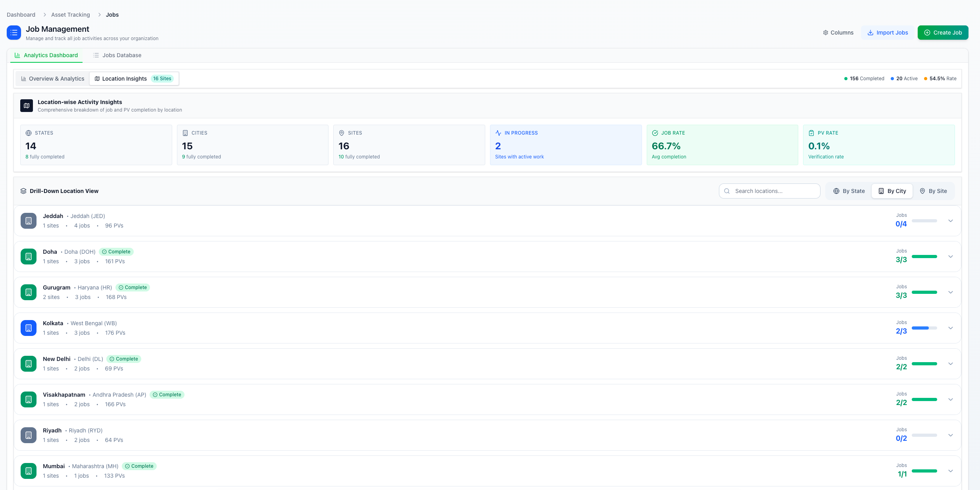
Task: Expand the Kolkata location row
Action: coord(951,328)
